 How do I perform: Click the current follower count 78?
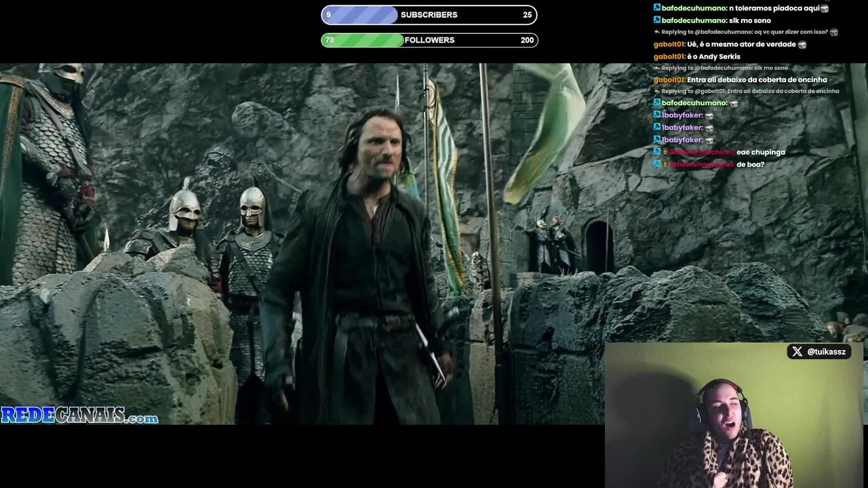coord(330,40)
